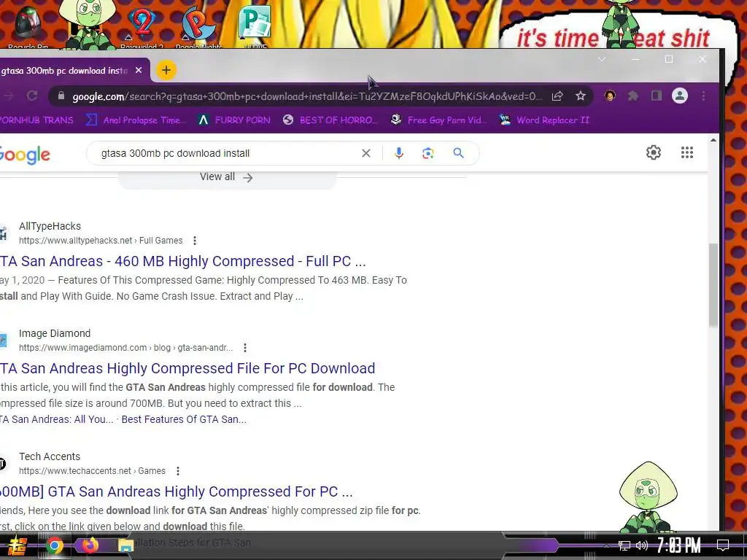Click the AllTypeHacks site name
This screenshot has width=747, height=560.
pos(50,226)
